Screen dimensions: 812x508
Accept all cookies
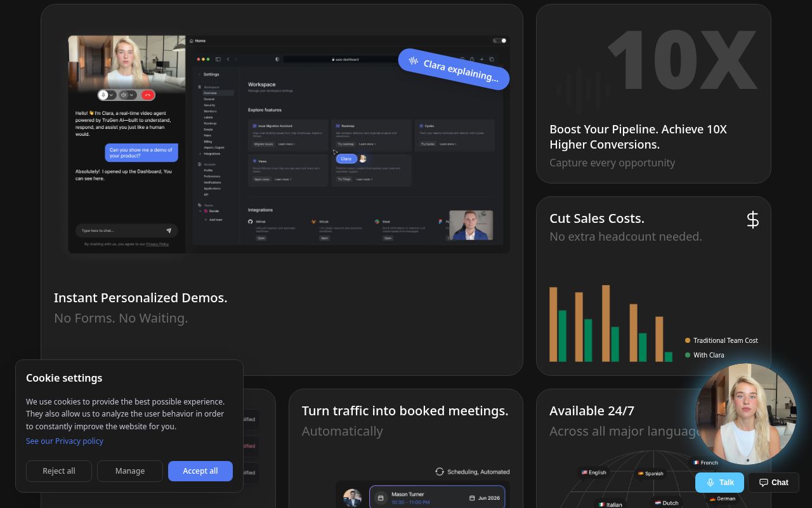200,471
